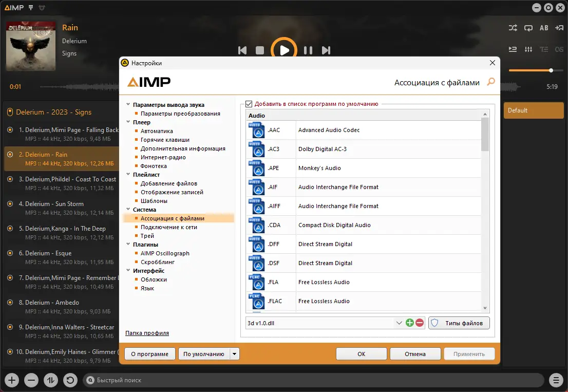568x392 pixels.
Task: Collapse the Плеер tree section
Action: pyautogui.click(x=128, y=122)
